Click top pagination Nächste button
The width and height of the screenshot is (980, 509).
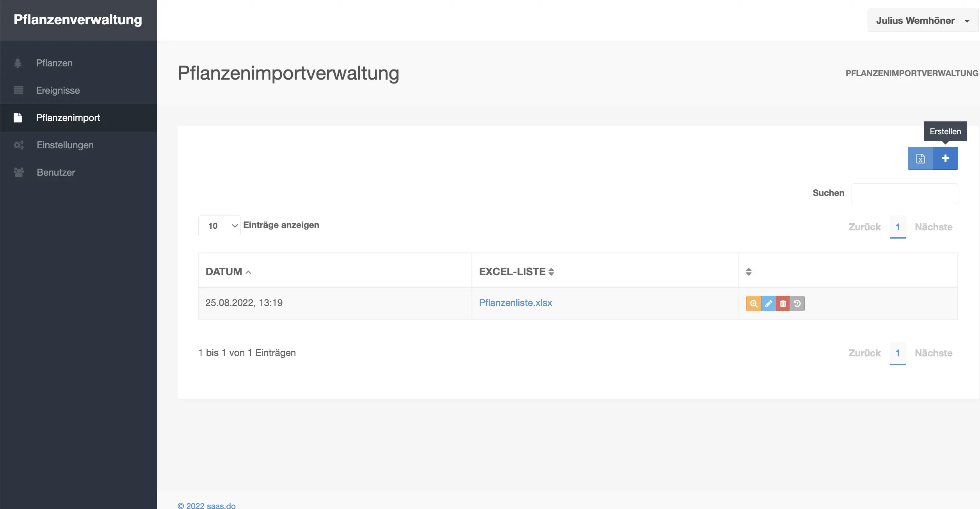pos(933,227)
